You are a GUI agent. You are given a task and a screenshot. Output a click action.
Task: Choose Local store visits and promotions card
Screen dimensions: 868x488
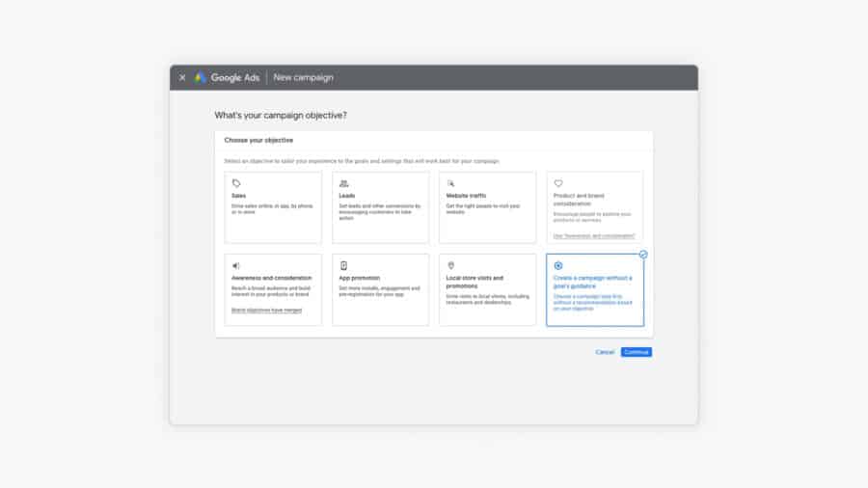click(x=487, y=289)
